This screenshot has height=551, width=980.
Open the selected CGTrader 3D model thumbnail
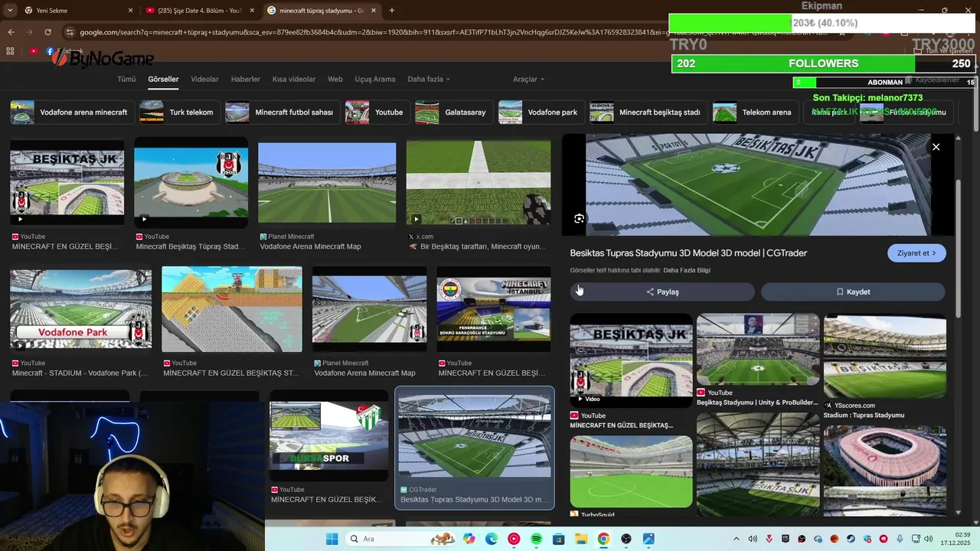click(x=475, y=437)
